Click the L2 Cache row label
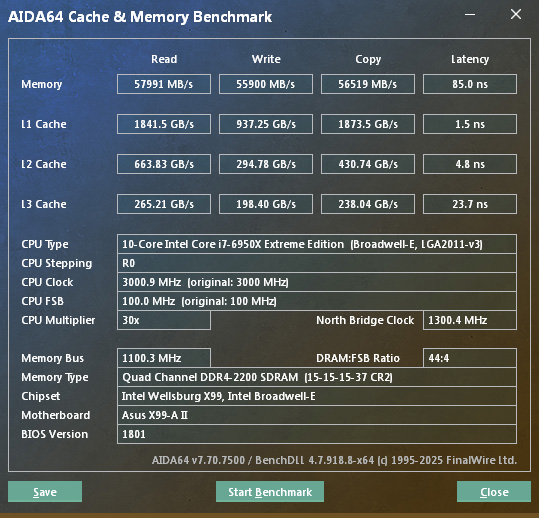This screenshot has height=518, width=539. [44, 164]
